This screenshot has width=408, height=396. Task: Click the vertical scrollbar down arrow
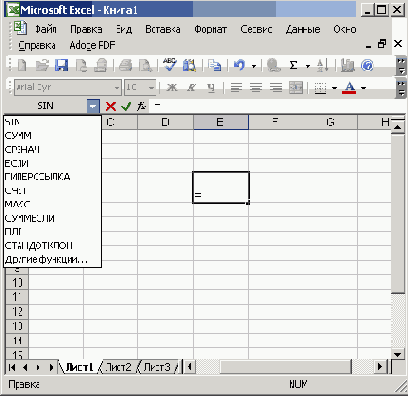click(397, 354)
